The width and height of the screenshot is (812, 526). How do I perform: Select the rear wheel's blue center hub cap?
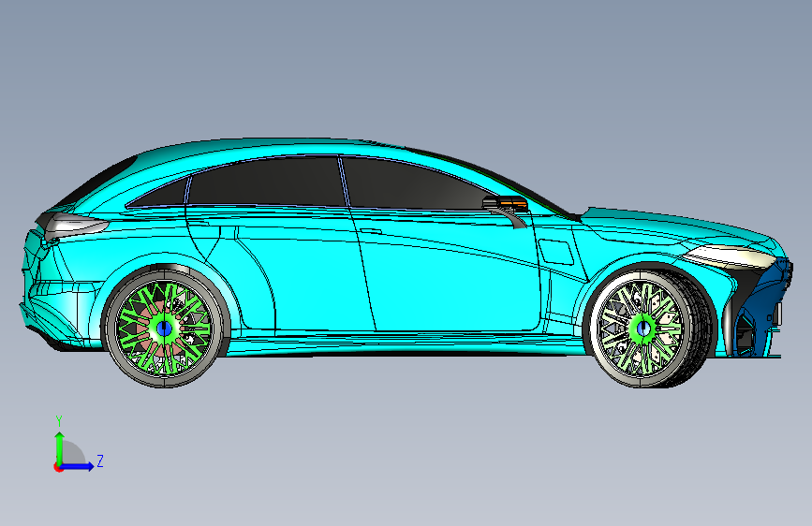(x=164, y=328)
